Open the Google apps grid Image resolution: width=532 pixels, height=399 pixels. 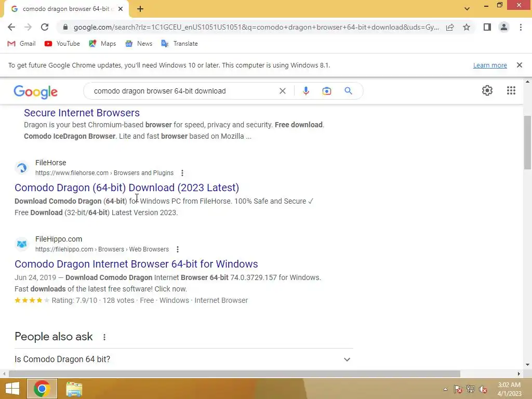[x=511, y=90]
